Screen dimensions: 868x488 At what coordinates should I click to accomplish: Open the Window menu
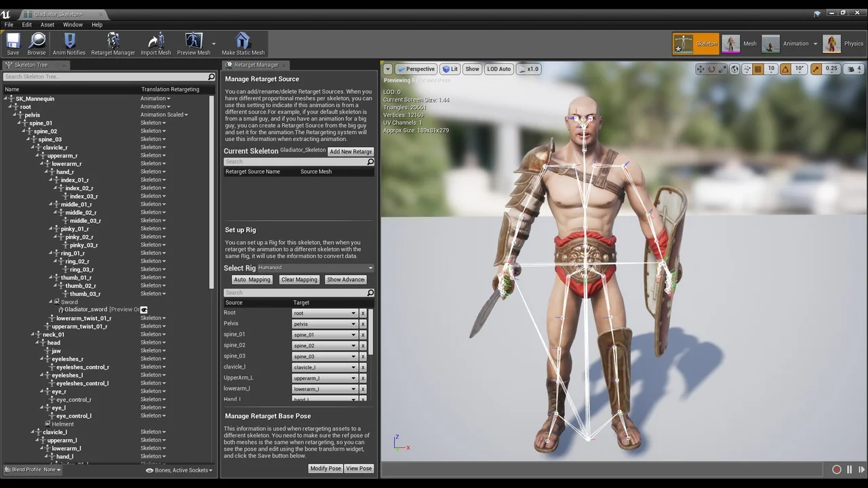[73, 24]
